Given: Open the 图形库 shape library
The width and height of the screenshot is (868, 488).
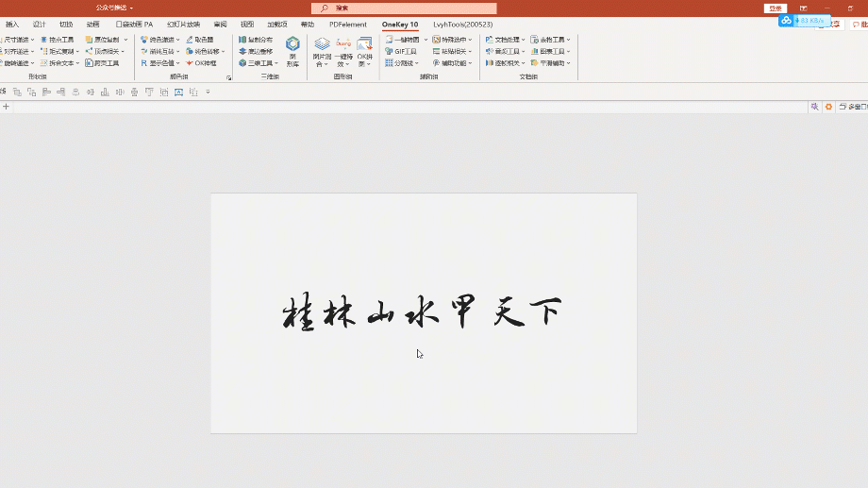Looking at the screenshot, I should click(292, 52).
